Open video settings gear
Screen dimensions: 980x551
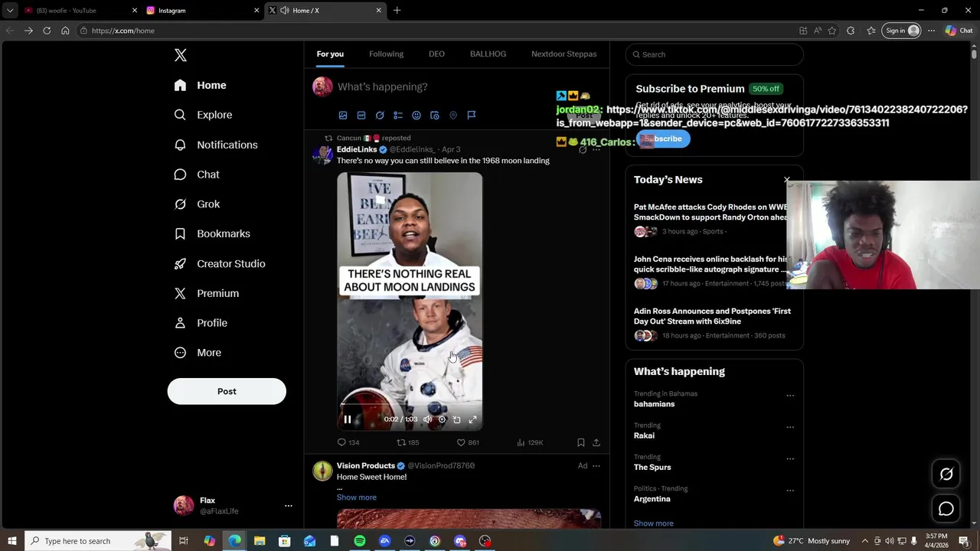pos(442,419)
